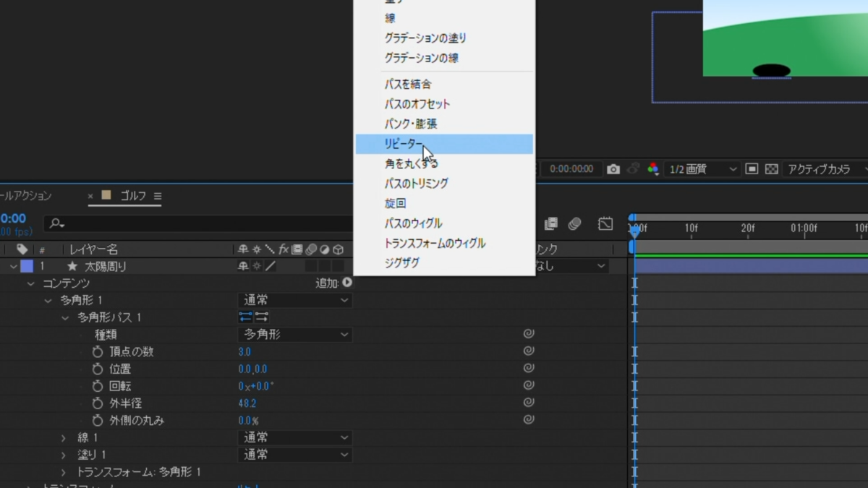Open the parent なし dropdown

pos(571,267)
